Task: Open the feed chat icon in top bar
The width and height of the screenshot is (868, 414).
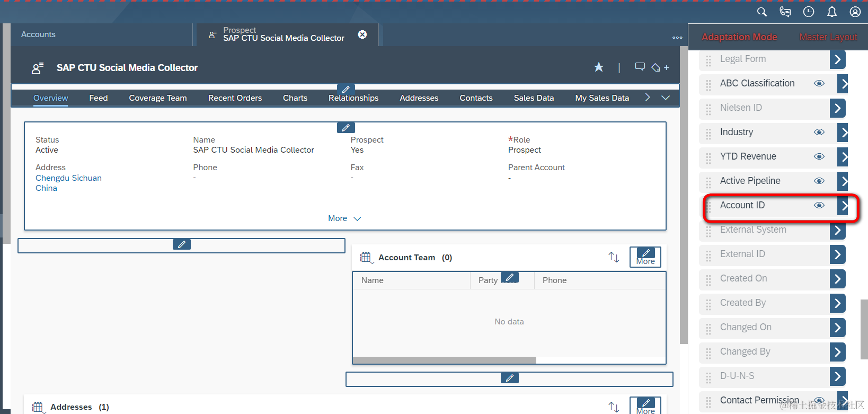Action: [785, 12]
